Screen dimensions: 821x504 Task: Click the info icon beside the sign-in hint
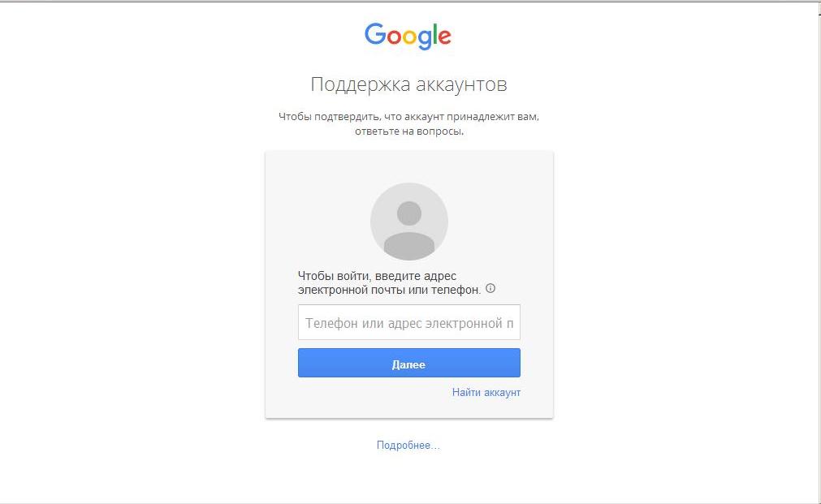[x=490, y=288]
